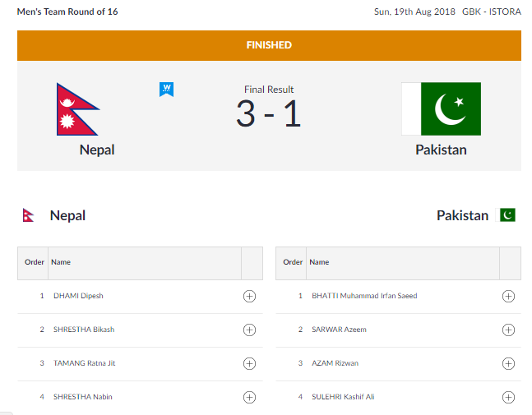Screen dimensions: 532x415
Task: Click the small Pakistan flag beside team heading
Action: (x=505, y=215)
